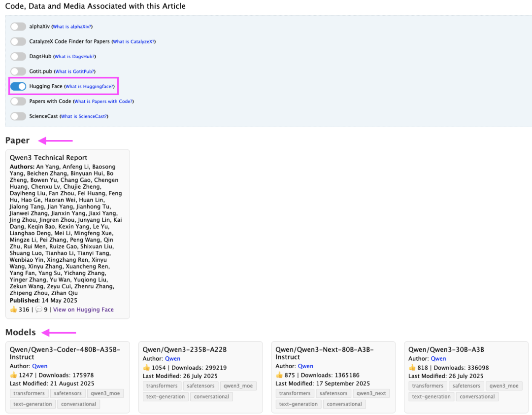Select the 'Qwen3 Technical Report' paper title
The image size is (532, 415).
pos(48,158)
